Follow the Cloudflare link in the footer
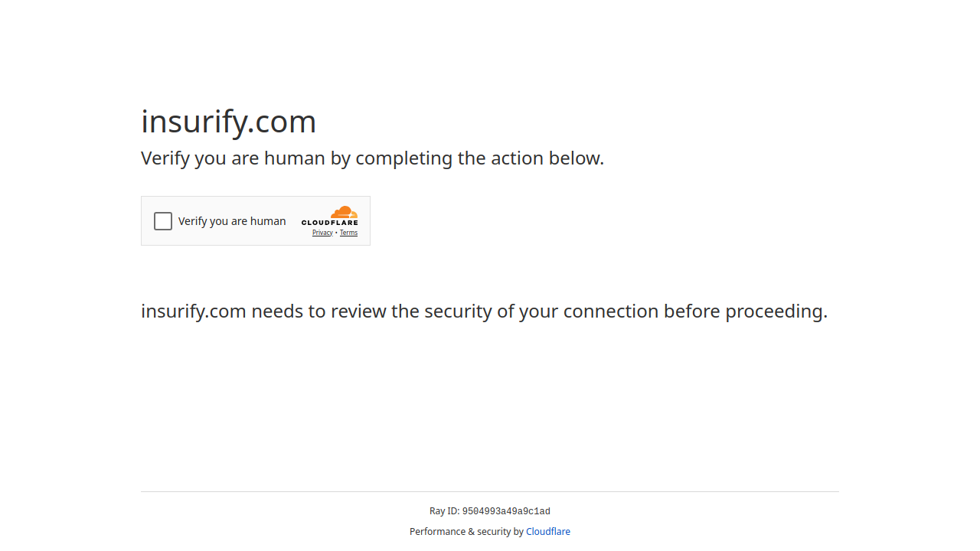The width and height of the screenshot is (980, 551). (x=548, y=532)
